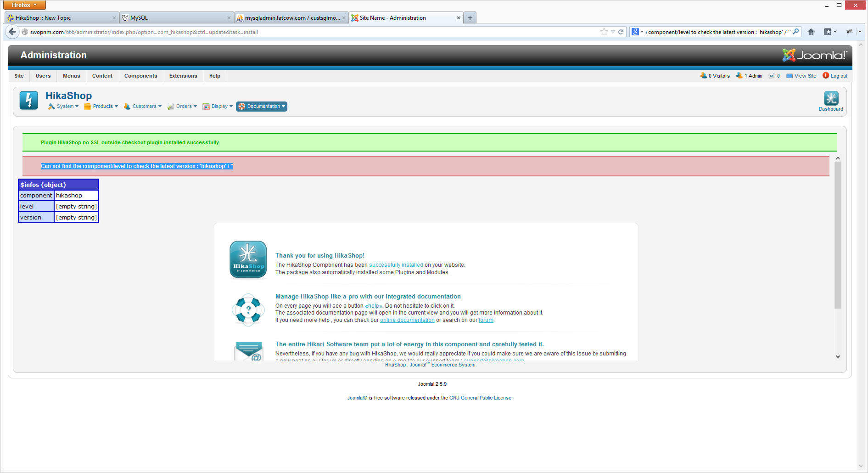Click the Admin people icon

(x=739, y=75)
